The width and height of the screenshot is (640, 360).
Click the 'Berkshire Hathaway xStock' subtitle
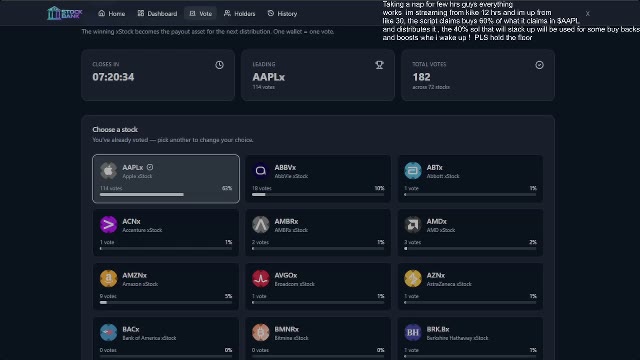(x=457, y=338)
